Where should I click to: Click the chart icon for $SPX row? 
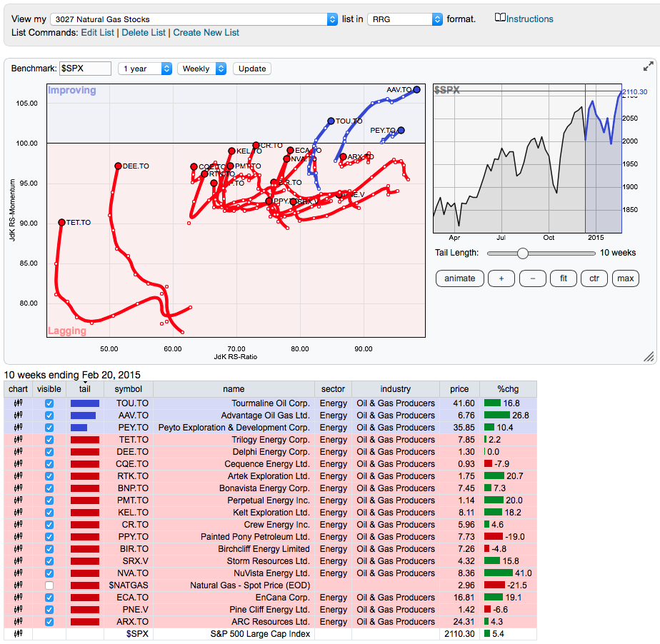click(18, 634)
